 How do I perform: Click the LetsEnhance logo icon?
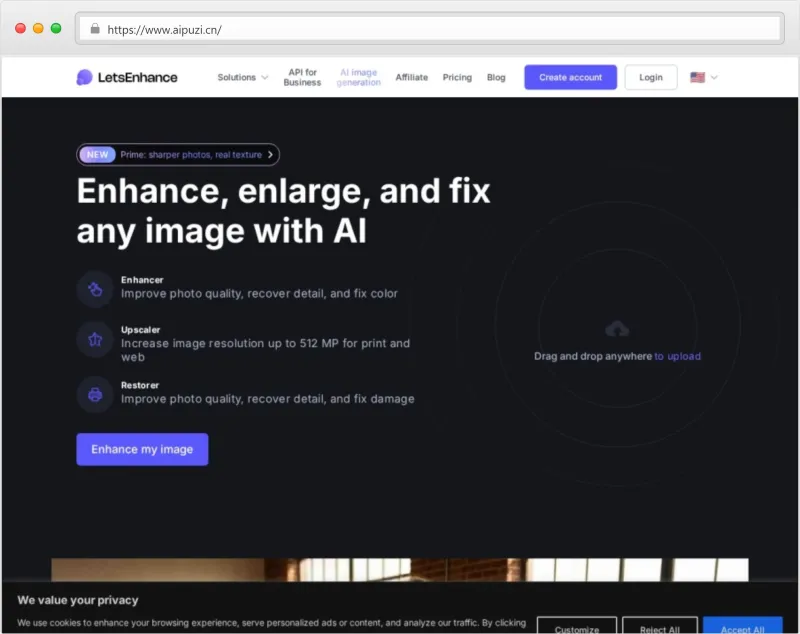coord(84,78)
